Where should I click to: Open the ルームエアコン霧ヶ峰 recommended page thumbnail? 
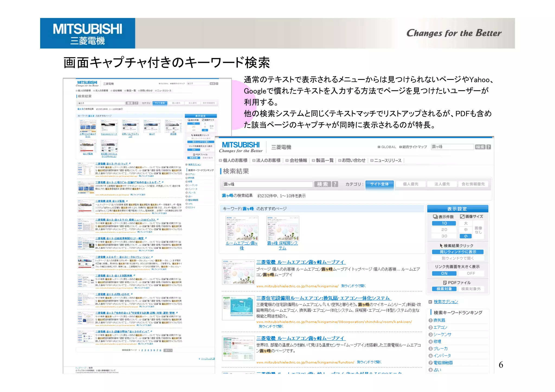coord(242,228)
